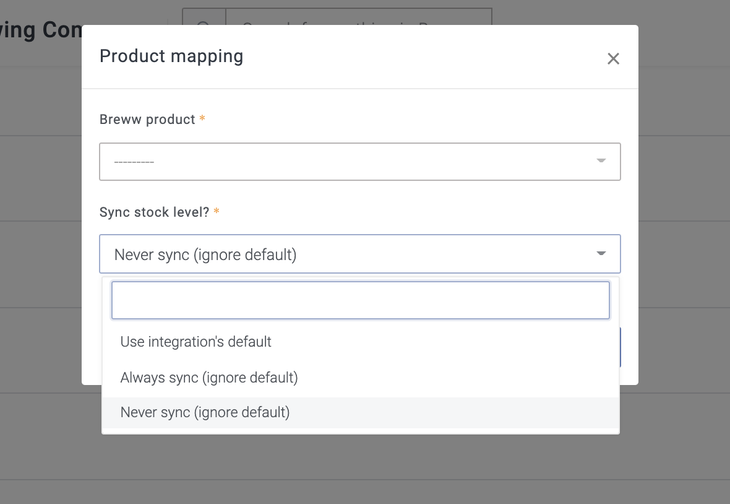Screen dimensions: 730x504
Task: Click the asterisk next to Breww product
Action: tap(203, 119)
